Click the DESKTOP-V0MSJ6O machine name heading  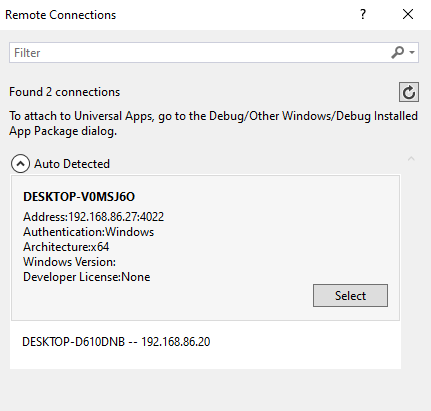tap(79, 197)
